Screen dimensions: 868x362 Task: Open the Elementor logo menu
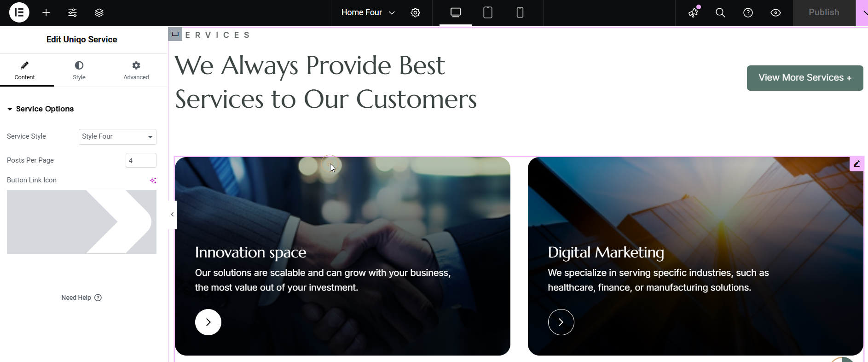coord(19,12)
